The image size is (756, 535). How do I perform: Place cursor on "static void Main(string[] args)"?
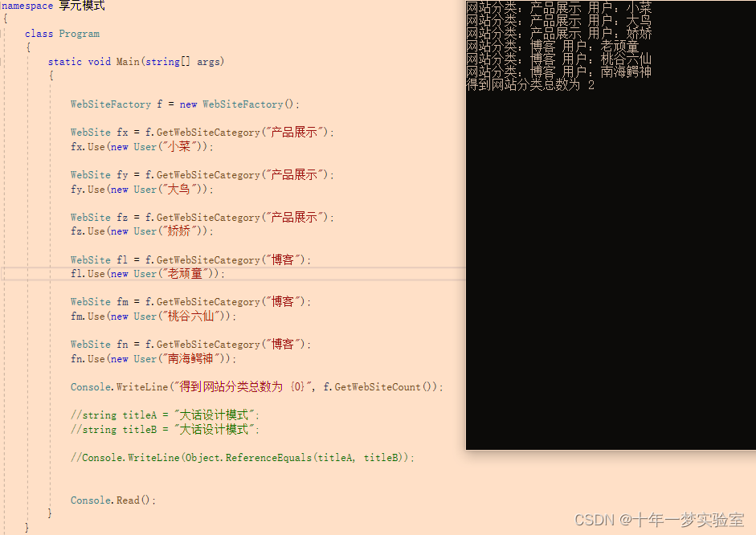[x=136, y=62]
